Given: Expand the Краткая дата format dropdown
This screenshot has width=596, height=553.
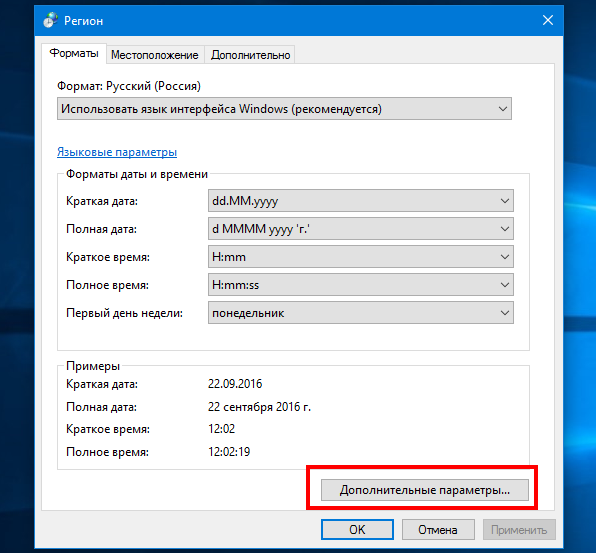Looking at the screenshot, I should tap(505, 201).
